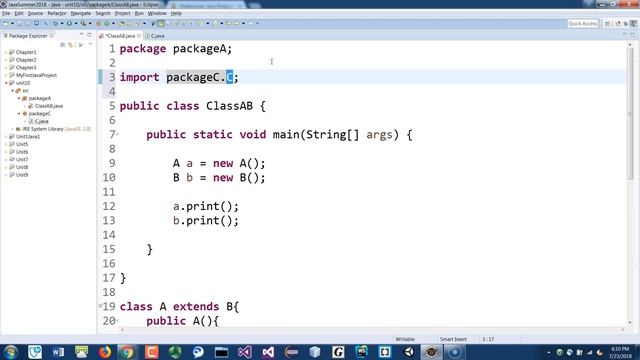Click 'Smart Insert' in status bar
The width and height of the screenshot is (640, 360).
click(453, 339)
